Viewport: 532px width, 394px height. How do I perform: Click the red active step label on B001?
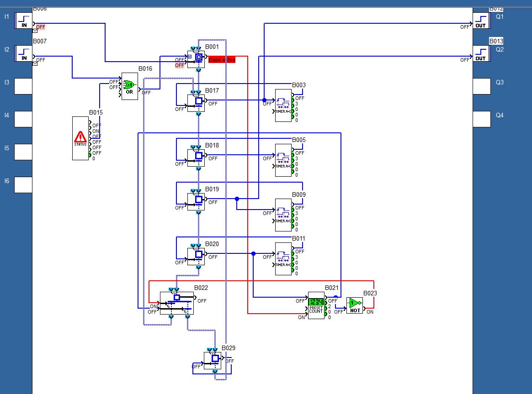click(x=222, y=60)
